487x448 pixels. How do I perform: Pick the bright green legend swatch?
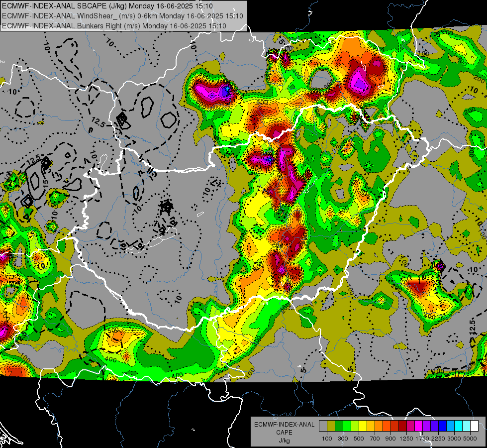coord(347,426)
